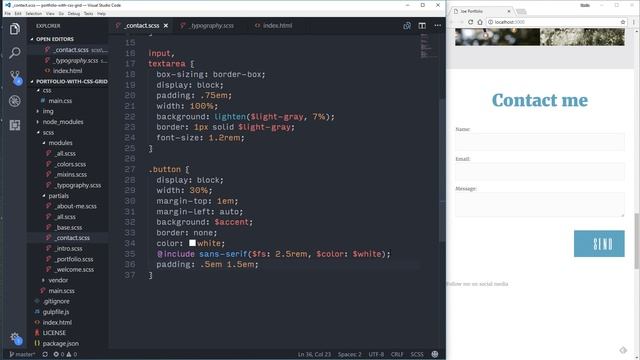This screenshot has width=640, height=360.
Task: Click the Name input field
Action: (x=540, y=142)
